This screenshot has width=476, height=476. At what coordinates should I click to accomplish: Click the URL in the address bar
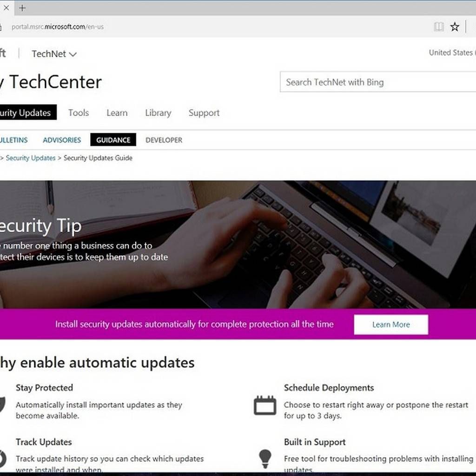(57, 26)
